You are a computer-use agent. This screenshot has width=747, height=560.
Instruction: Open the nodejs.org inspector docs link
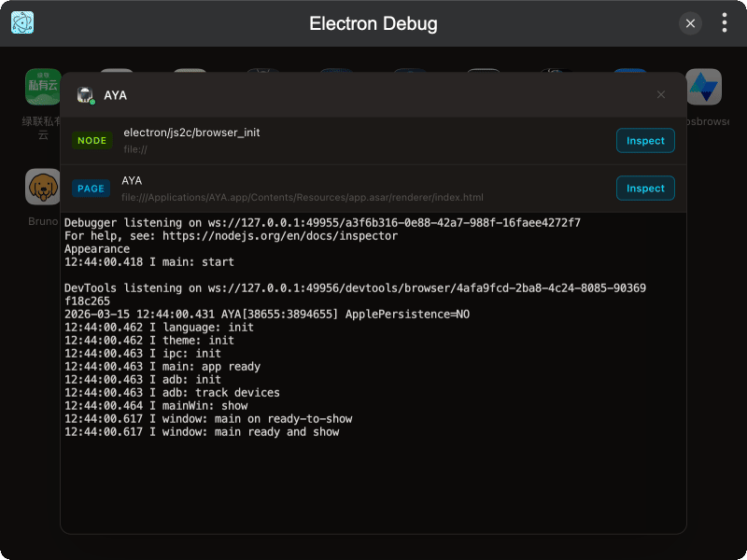coord(280,235)
